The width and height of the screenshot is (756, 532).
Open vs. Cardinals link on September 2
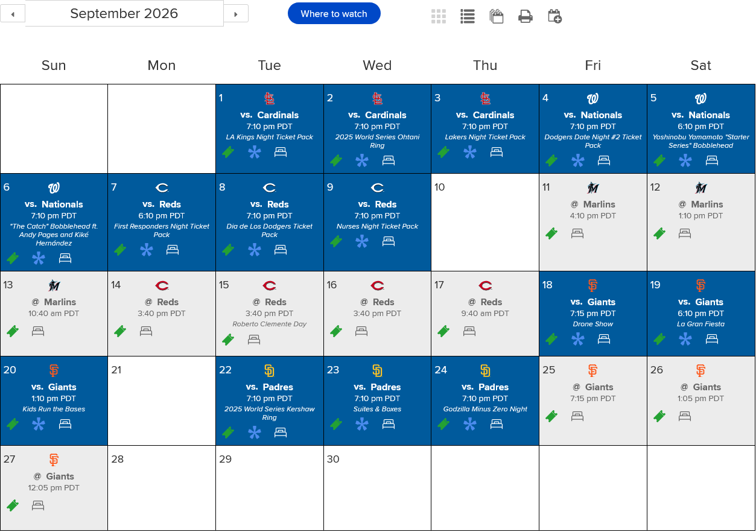(x=378, y=115)
